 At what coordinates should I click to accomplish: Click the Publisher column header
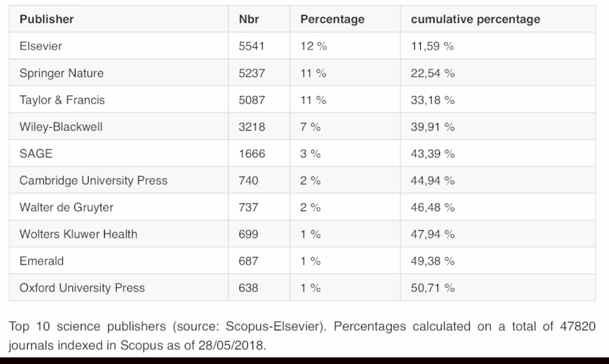point(46,19)
